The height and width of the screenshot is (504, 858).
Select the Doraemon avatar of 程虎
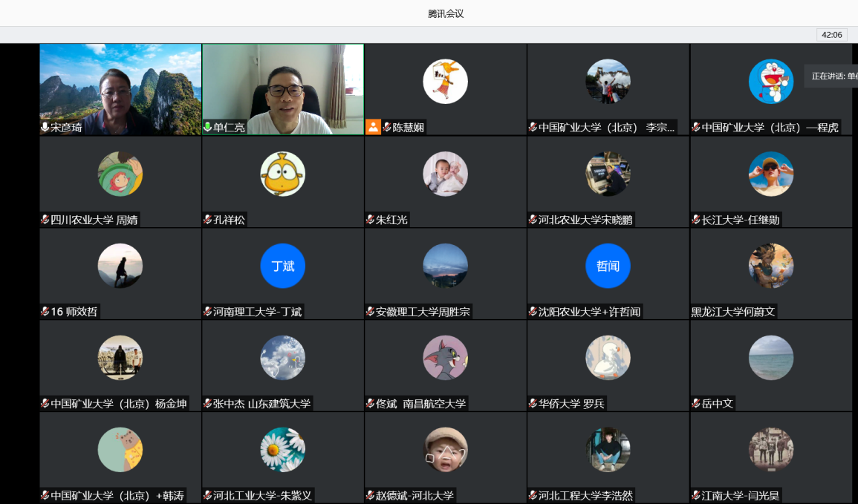pyautogui.click(x=770, y=81)
